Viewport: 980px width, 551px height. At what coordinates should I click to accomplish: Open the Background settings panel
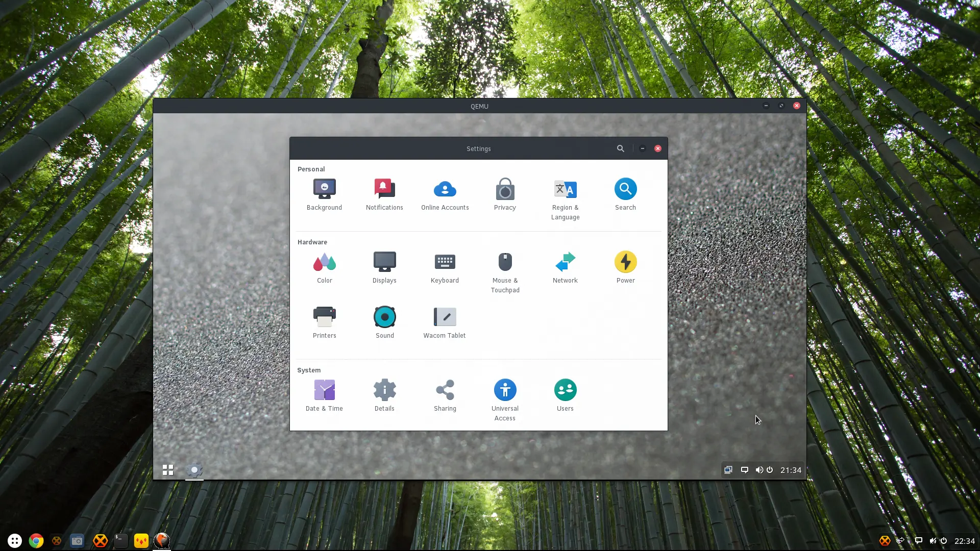tap(324, 195)
